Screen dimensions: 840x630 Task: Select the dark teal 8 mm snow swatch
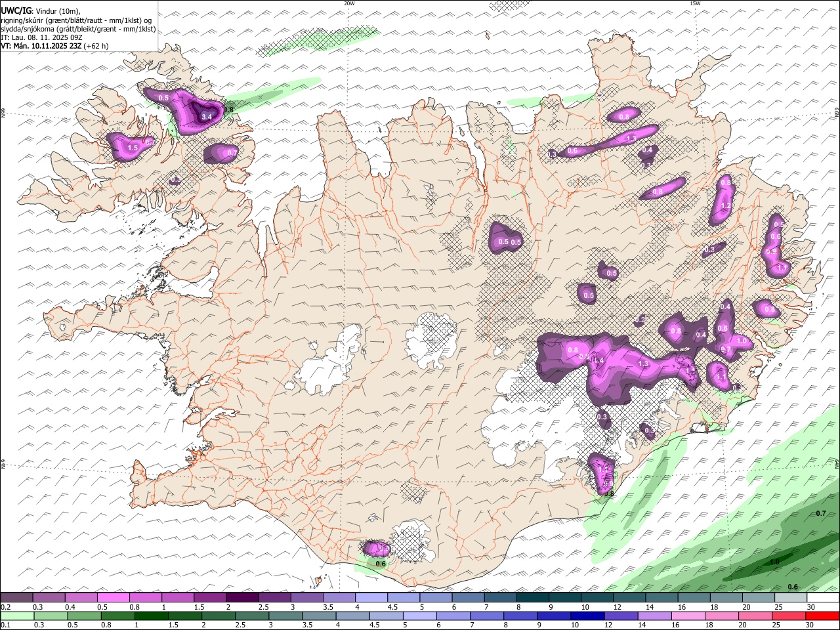(532, 598)
